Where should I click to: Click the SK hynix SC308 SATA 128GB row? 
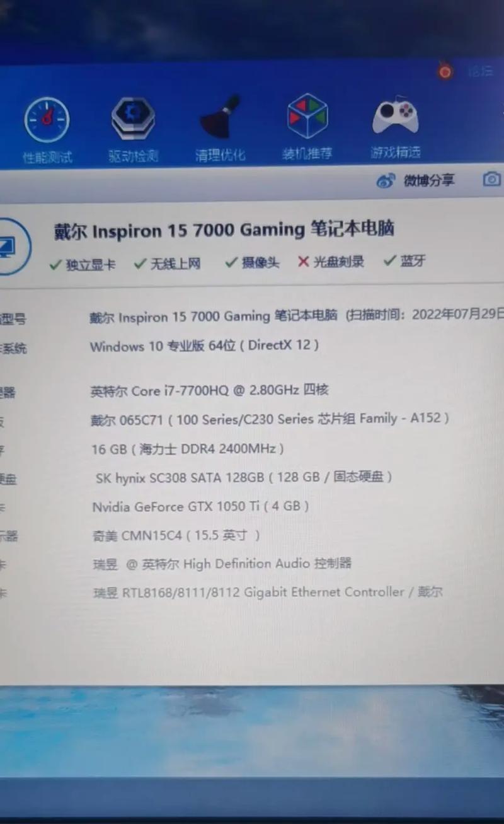pos(244,477)
